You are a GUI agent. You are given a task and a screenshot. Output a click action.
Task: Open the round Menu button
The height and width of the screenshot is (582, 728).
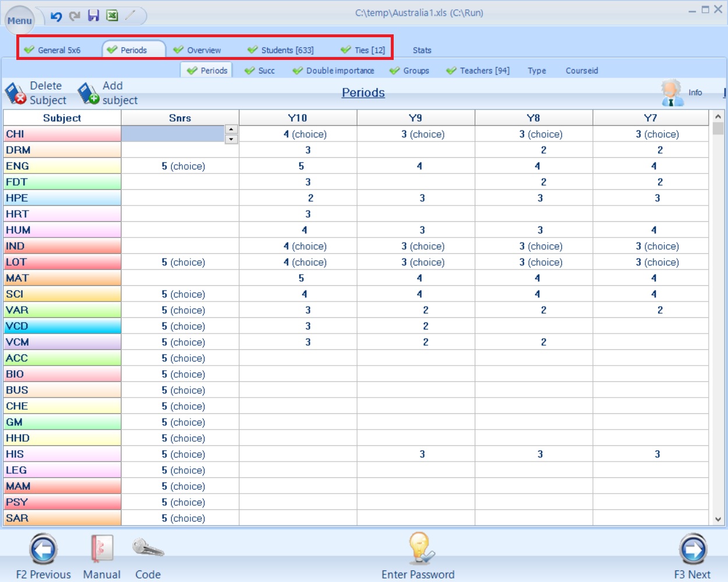[20, 20]
